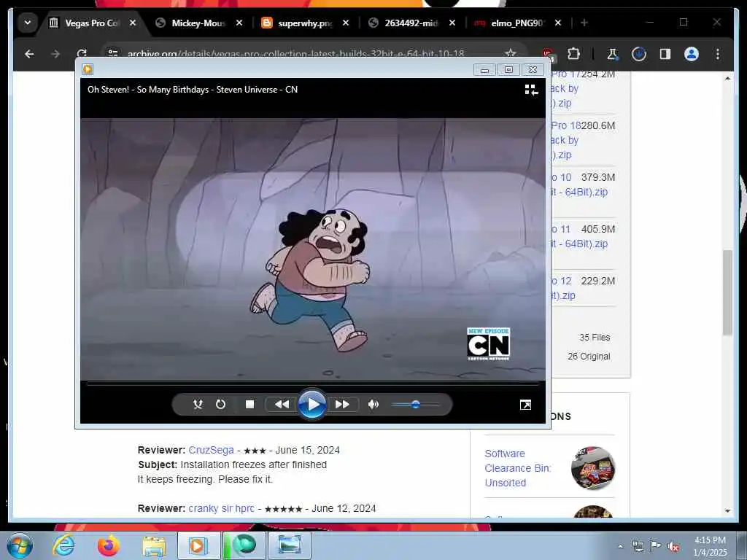Viewport: 747px width, 560px height.
Task: Open the 64Bit).zip link sized 379.3M
Action: click(x=579, y=192)
